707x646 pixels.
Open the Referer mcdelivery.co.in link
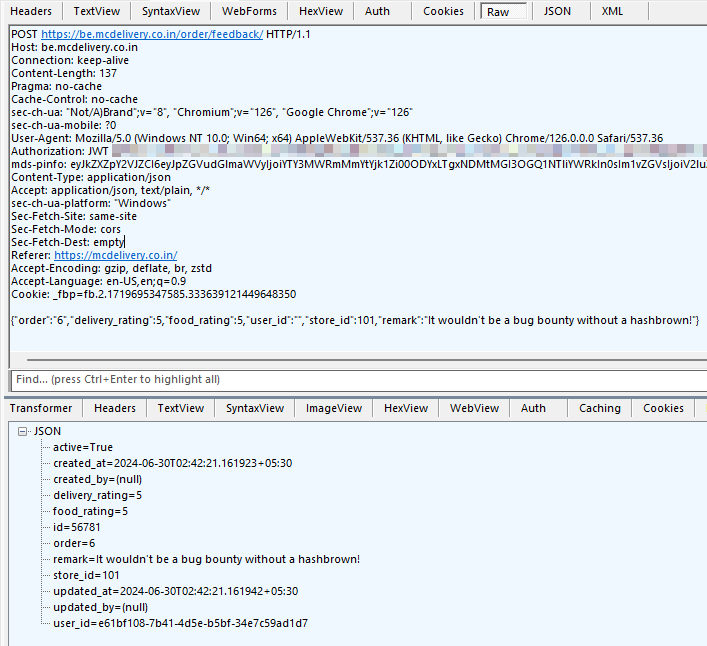[115, 256]
